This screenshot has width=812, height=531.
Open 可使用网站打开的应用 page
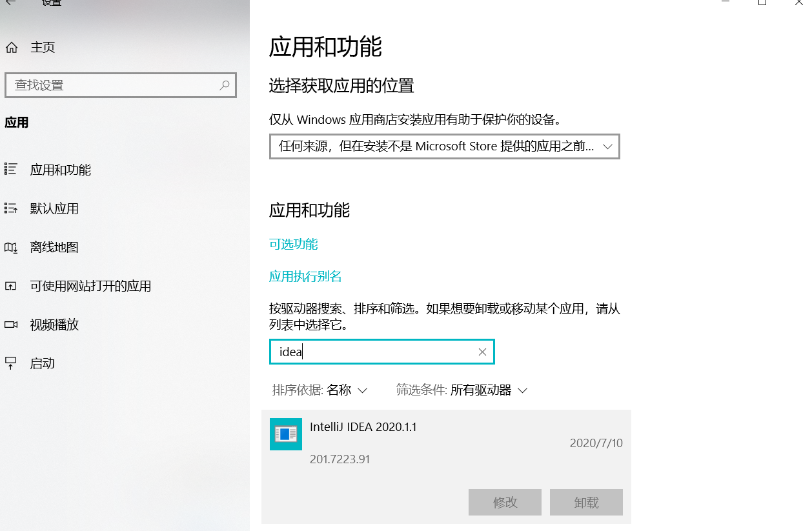click(x=90, y=286)
